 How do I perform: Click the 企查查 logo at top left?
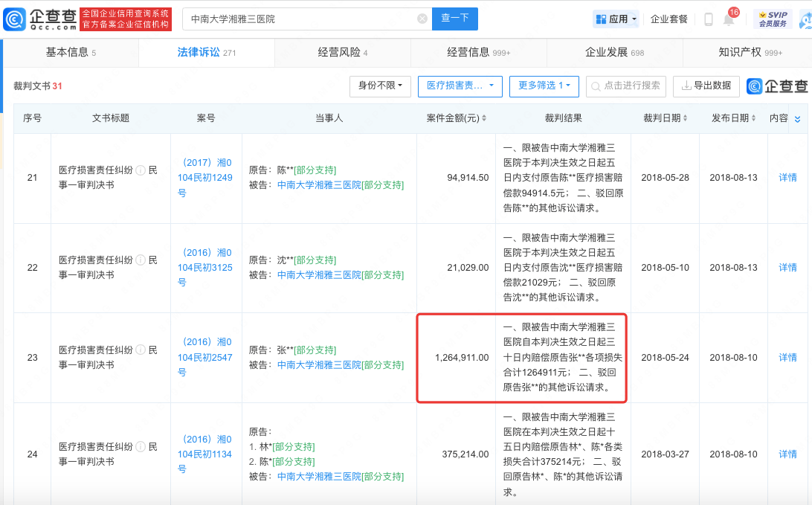(x=40, y=19)
